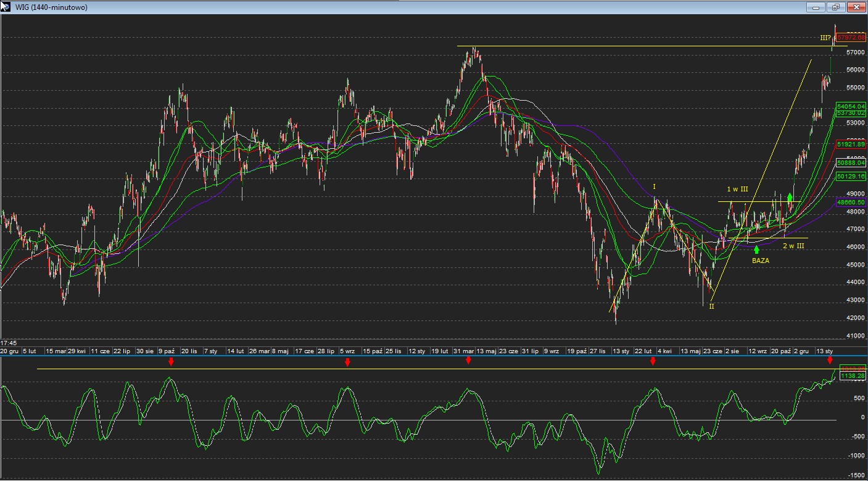Click the "III?" wave label
The height and width of the screenshot is (481, 868).
[x=825, y=38]
